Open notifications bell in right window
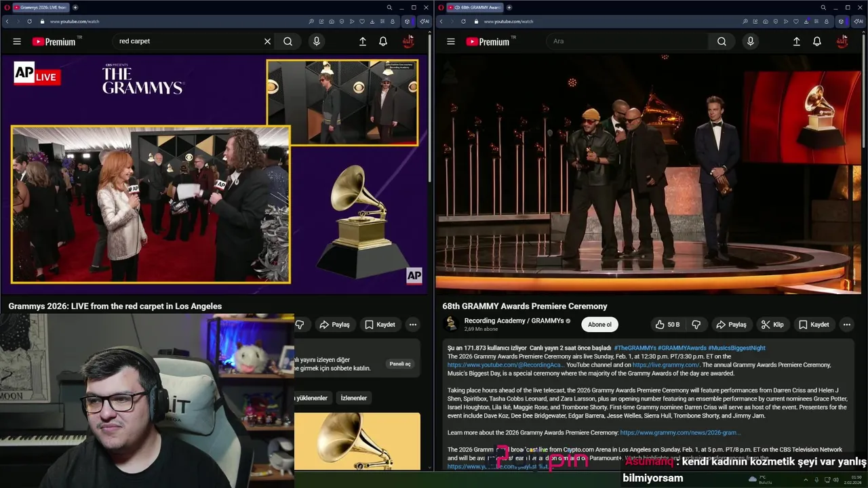Viewport: 868px width, 488px height. coord(817,41)
